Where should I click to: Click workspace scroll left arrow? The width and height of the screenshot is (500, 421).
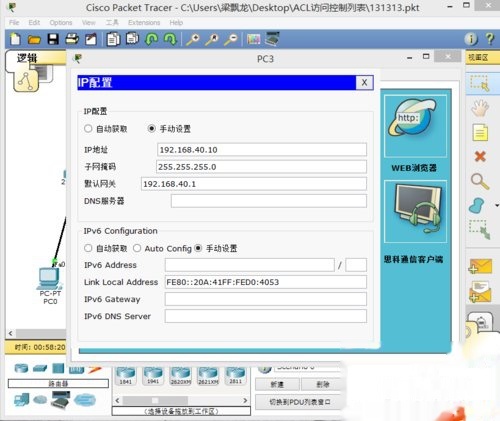click(11, 333)
